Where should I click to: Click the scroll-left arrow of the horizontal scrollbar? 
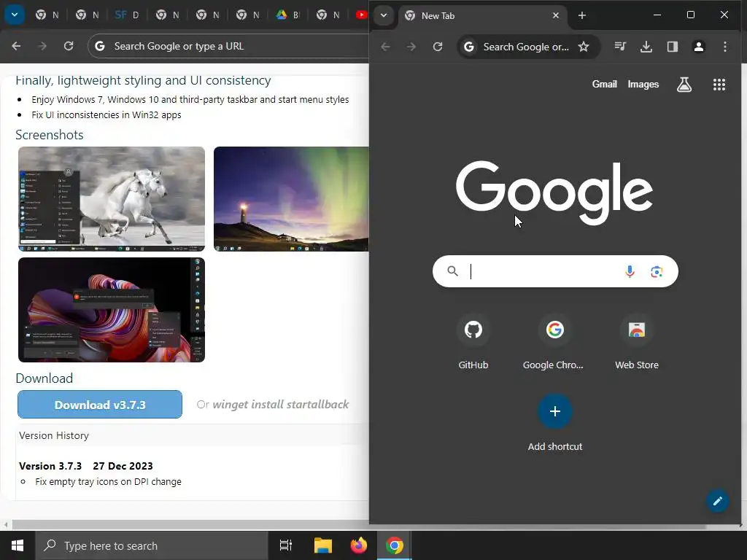pyautogui.click(x=6, y=525)
